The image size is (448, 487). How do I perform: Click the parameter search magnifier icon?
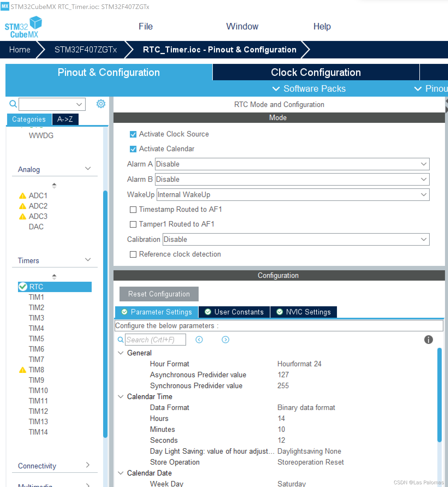click(120, 340)
